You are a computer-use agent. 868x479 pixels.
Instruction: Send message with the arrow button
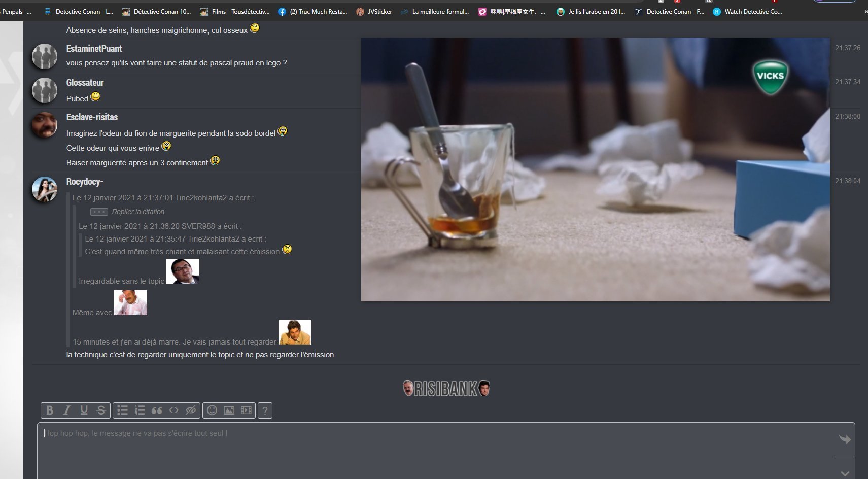click(845, 439)
